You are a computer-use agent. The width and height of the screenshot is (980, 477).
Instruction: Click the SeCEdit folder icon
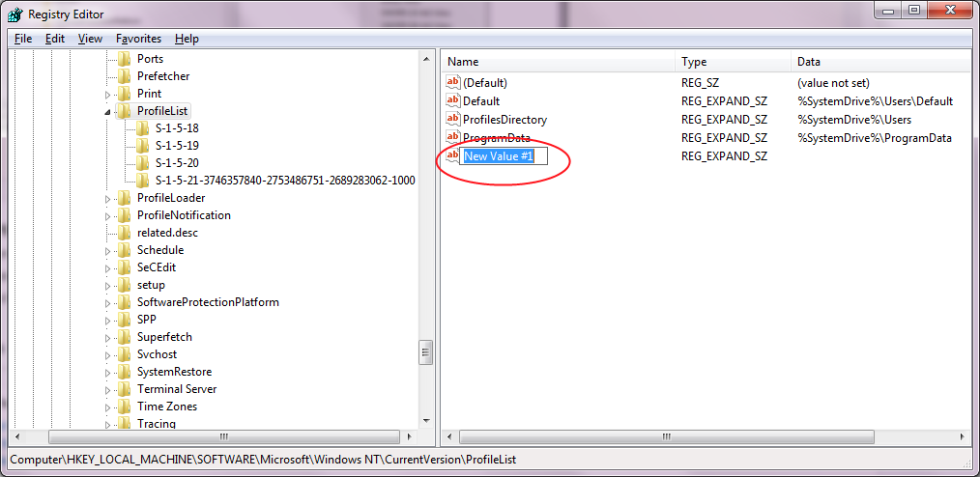click(124, 267)
